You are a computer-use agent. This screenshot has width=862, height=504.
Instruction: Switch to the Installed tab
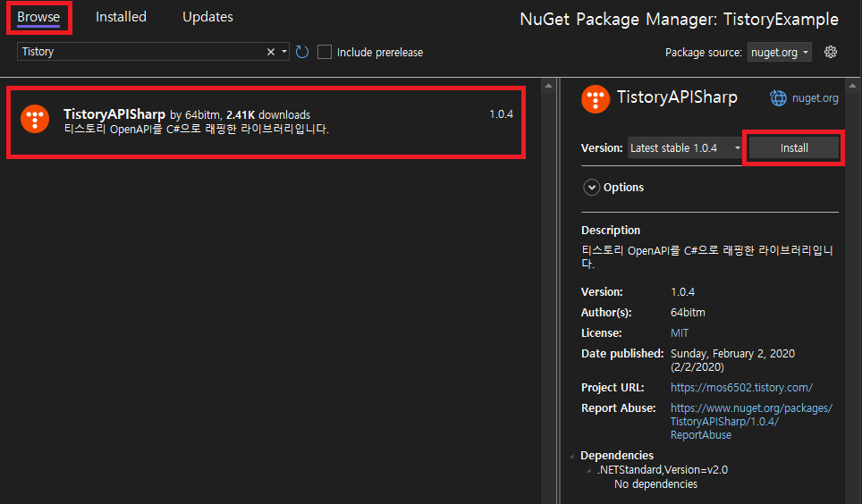121,17
